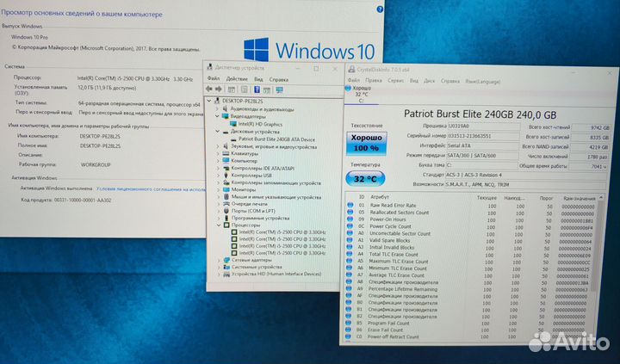Image resolution: width=620 pixels, height=364 pixels.
Task: Open Сервис menu in CrystalDiskInfo
Action: (x=395, y=81)
